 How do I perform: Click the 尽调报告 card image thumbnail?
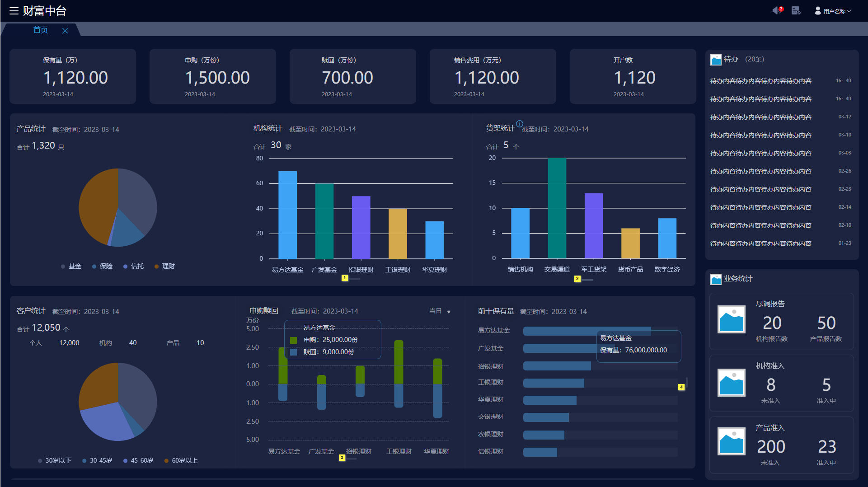tap(732, 319)
